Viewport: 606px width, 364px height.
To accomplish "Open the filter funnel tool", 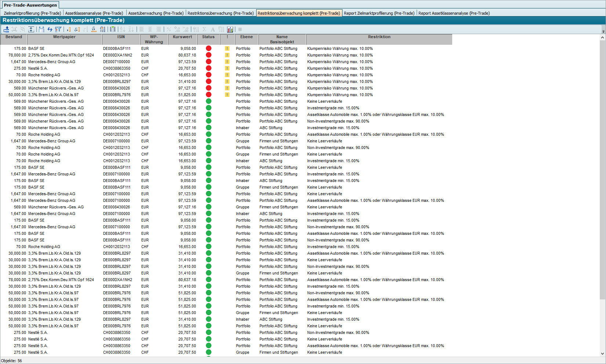I will coord(58,29).
